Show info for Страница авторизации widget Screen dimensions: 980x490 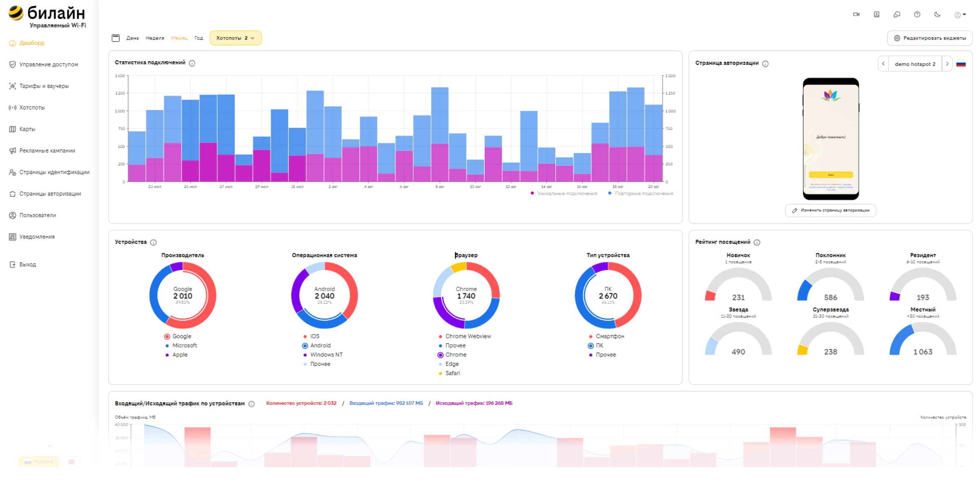pos(765,64)
